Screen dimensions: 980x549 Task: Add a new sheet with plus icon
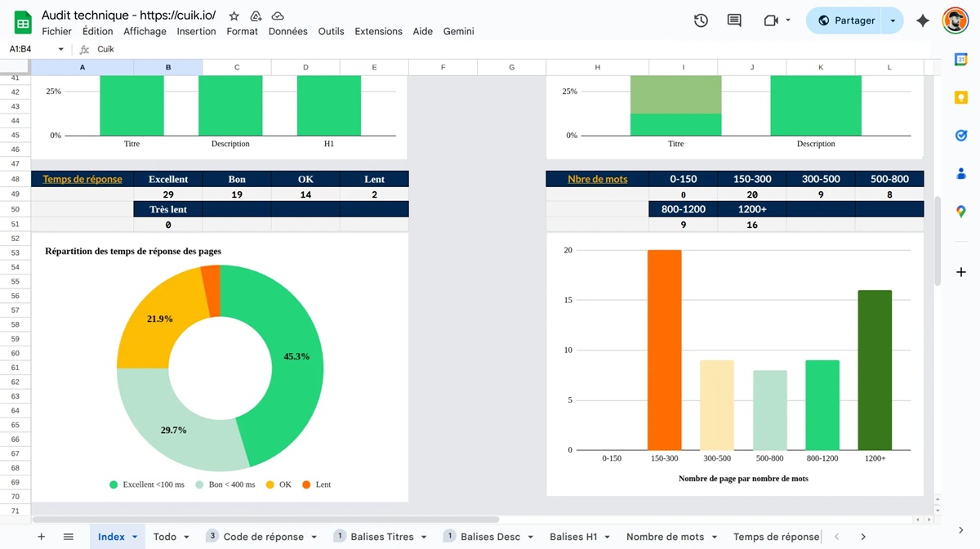coord(42,537)
